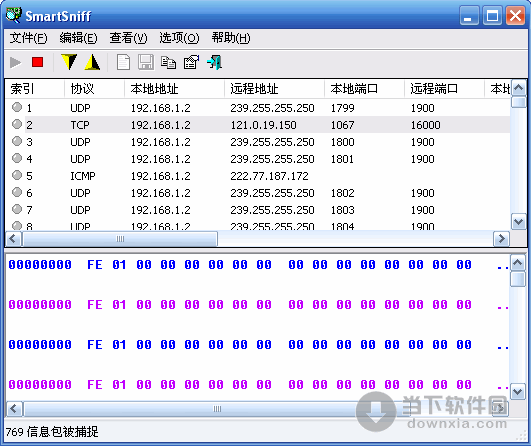The width and height of the screenshot is (531, 446).
Task: Click the hex pane scroll left arrow
Action: pyautogui.click(x=14, y=409)
